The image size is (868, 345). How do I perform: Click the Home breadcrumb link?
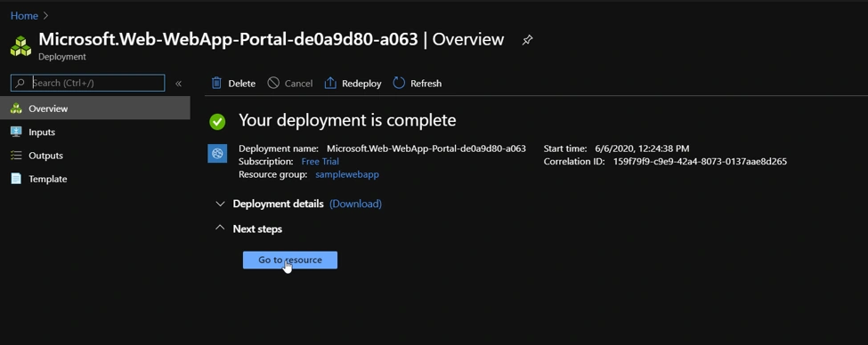click(x=24, y=16)
